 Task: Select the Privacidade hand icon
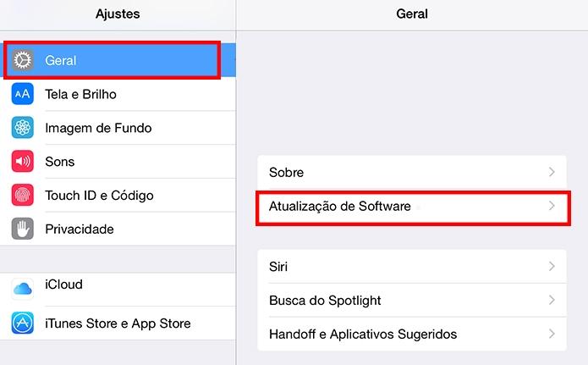pyautogui.click(x=23, y=229)
